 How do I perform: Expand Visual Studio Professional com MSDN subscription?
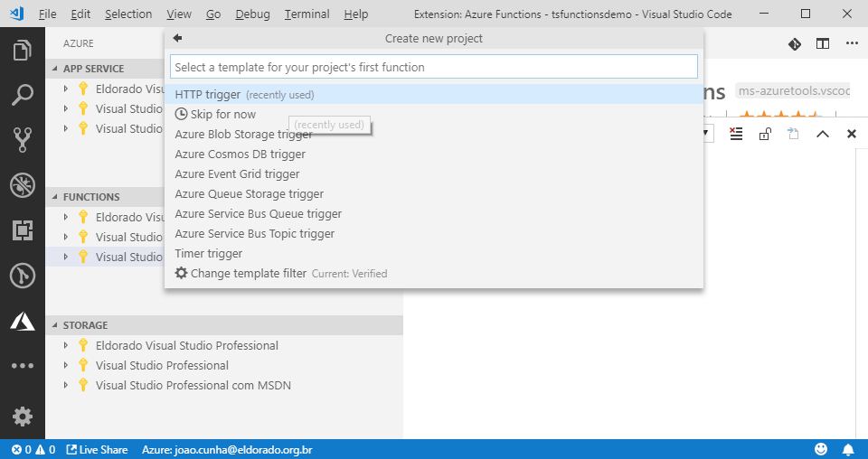[x=65, y=386]
